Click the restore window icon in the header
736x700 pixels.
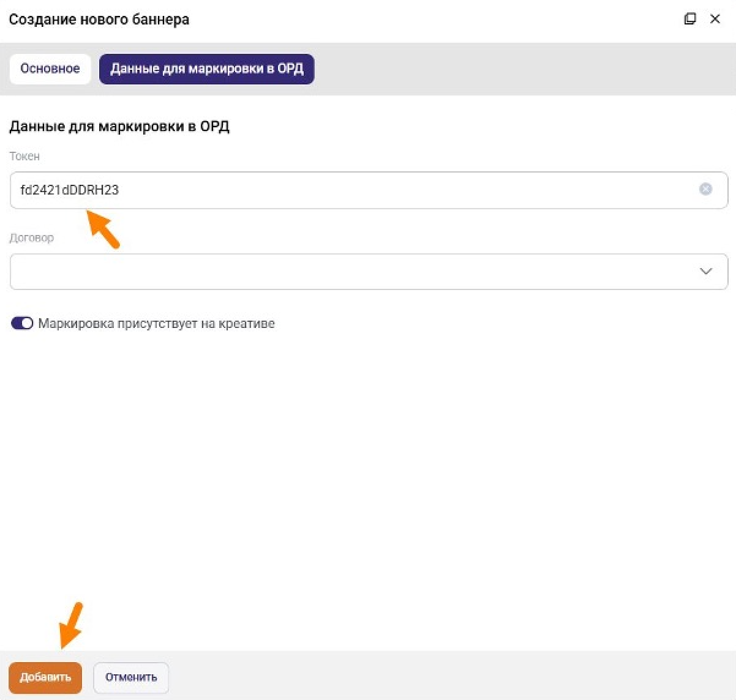690,19
